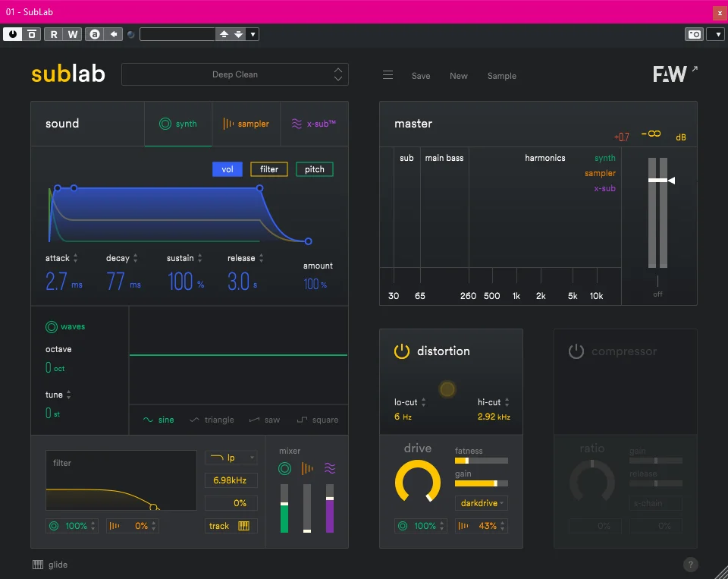Click the fatness slider in distortion

tap(482, 461)
